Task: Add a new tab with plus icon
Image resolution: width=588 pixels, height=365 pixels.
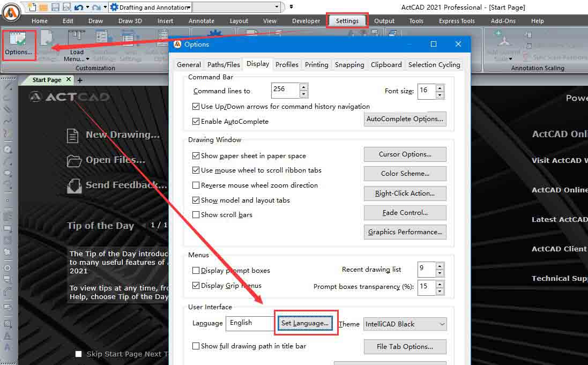Action: pos(80,80)
